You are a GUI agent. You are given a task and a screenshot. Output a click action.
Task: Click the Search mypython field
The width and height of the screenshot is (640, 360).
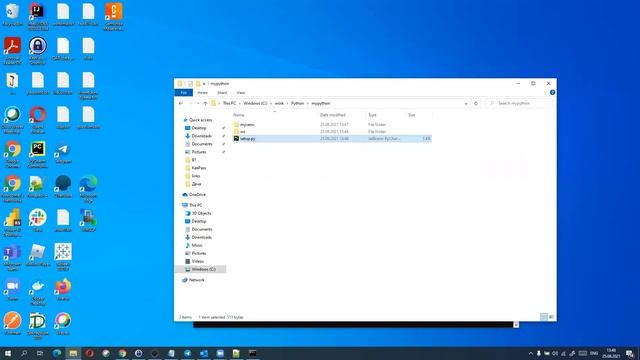coord(519,103)
